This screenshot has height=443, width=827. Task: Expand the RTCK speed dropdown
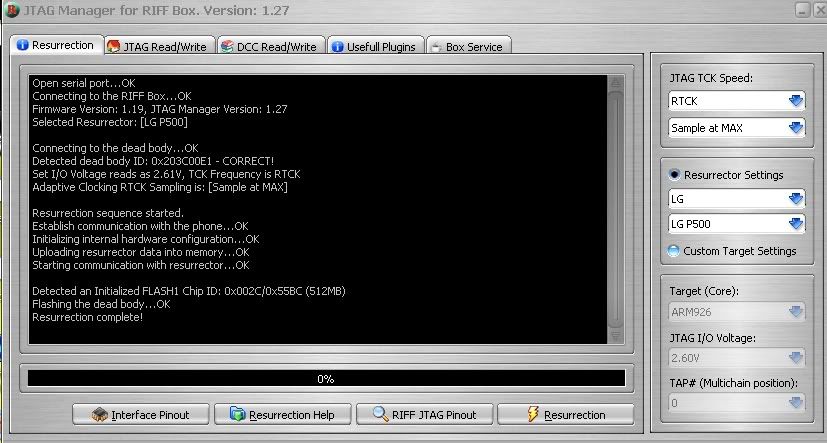[796, 101]
